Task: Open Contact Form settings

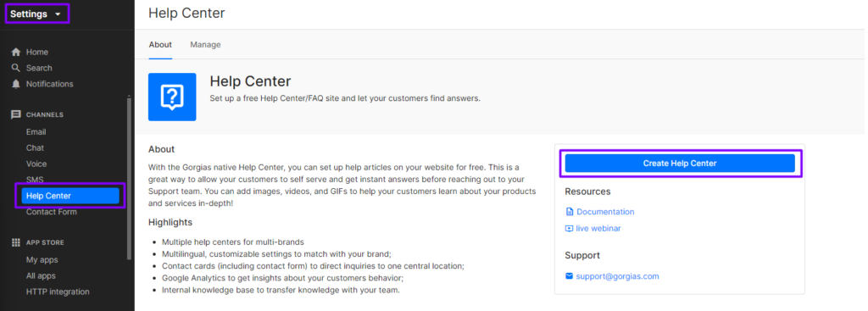Action: point(52,212)
